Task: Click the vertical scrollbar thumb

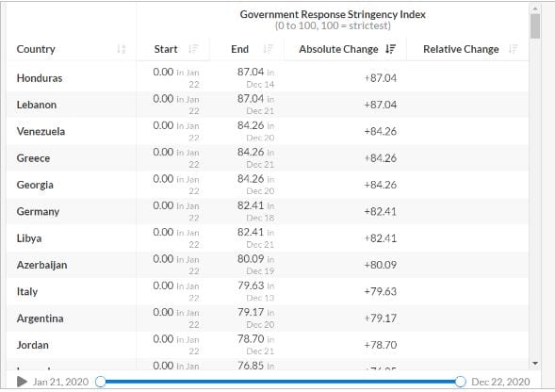Action: tap(535, 26)
